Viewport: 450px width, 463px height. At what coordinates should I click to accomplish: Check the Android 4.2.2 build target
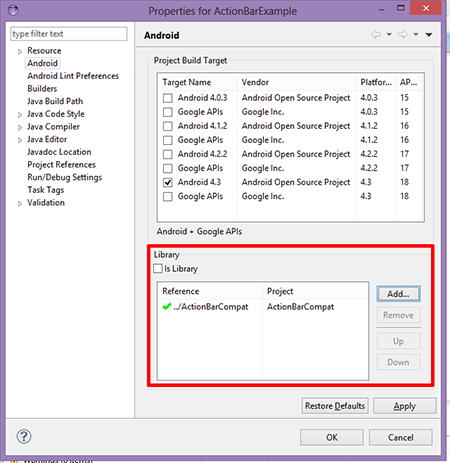coord(168,154)
